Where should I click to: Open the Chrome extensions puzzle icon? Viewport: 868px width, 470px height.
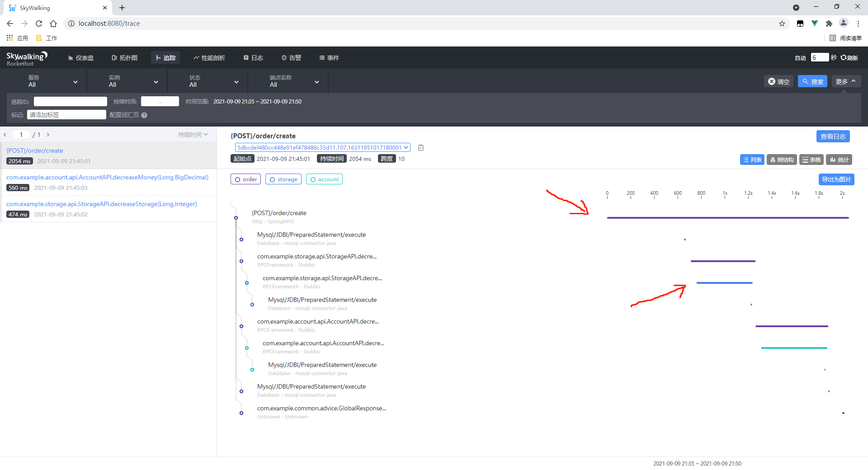click(x=829, y=23)
